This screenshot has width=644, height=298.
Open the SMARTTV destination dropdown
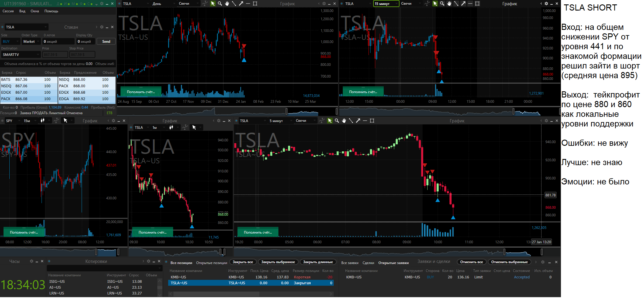tap(21, 54)
